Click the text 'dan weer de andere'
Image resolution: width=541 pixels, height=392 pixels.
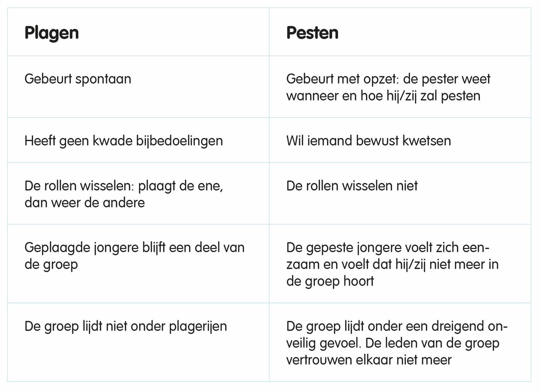tap(85, 203)
